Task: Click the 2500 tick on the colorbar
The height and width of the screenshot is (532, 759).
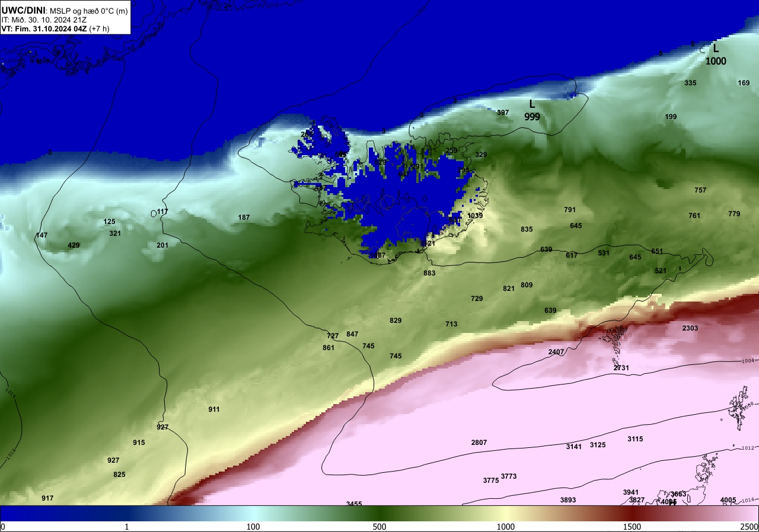Action: point(750,527)
